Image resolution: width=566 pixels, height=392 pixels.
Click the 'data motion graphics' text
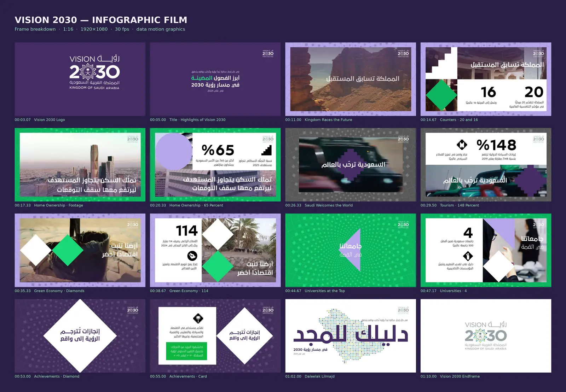pos(161,29)
